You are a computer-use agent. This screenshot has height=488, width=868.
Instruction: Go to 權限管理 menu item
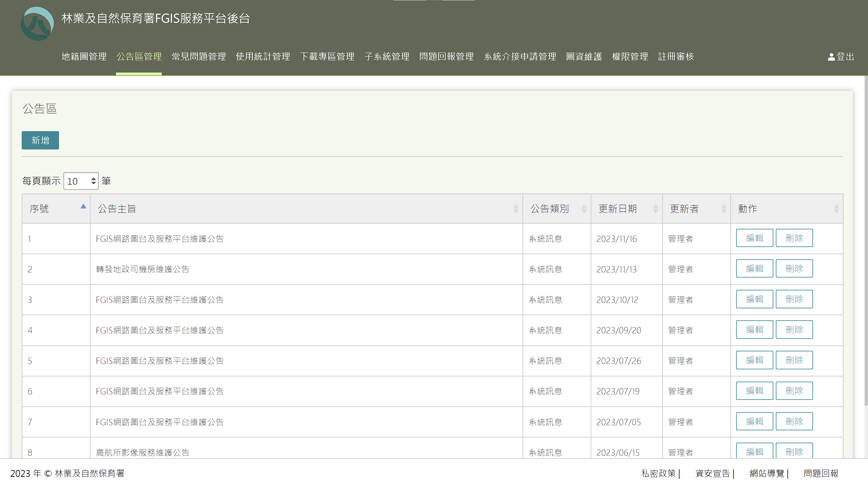click(x=630, y=57)
